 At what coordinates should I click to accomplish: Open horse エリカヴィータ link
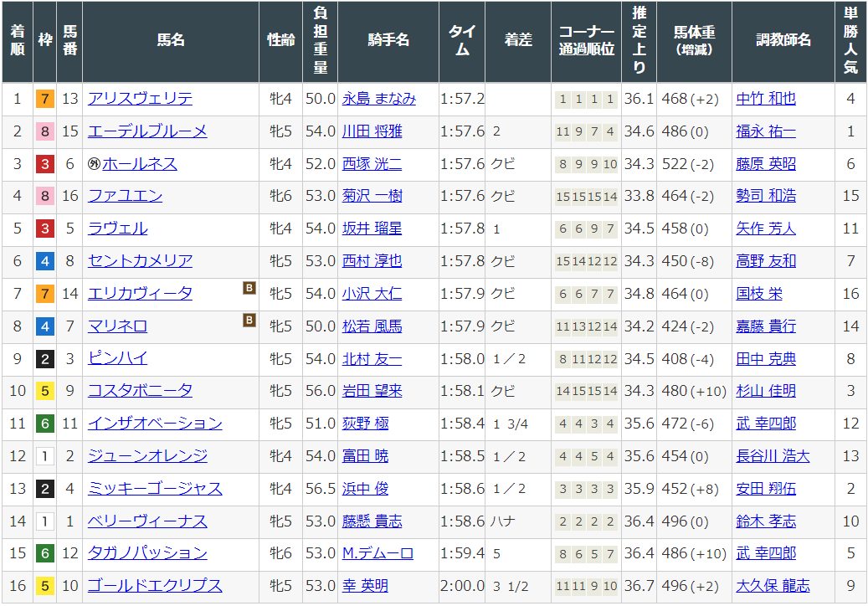[x=140, y=293]
